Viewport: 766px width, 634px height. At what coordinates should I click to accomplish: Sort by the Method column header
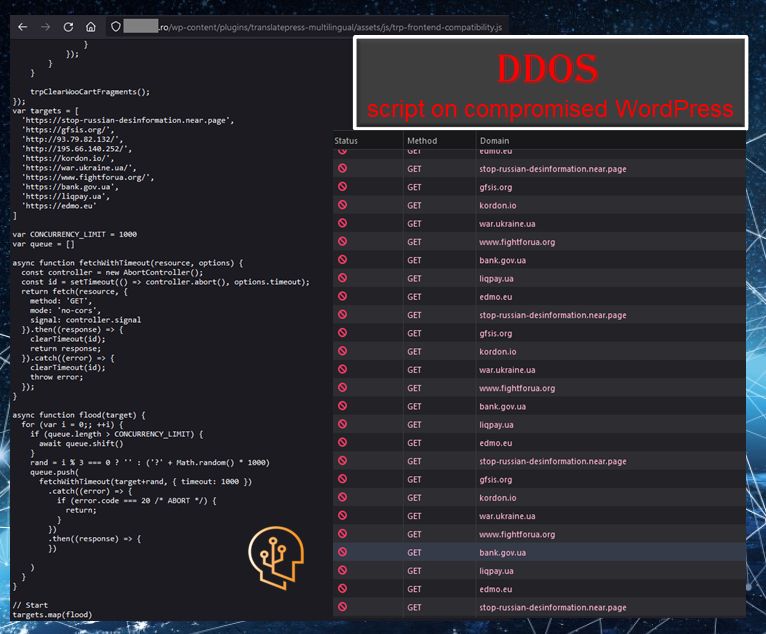pyautogui.click(x=422, y=141)
